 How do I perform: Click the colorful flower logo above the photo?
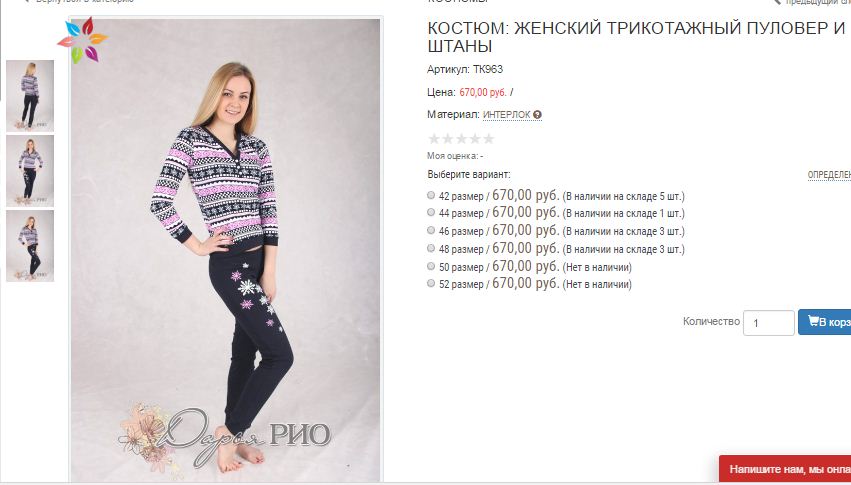(83, 40)
